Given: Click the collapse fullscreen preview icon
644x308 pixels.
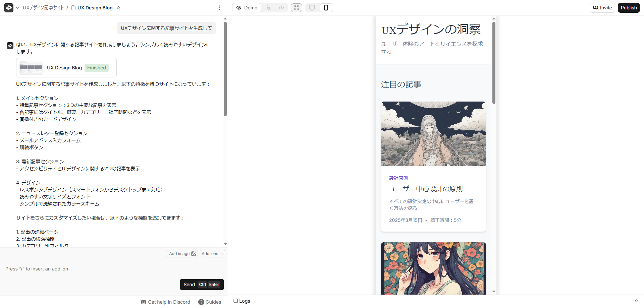Looking at the screenshot, I should (297, 8).
